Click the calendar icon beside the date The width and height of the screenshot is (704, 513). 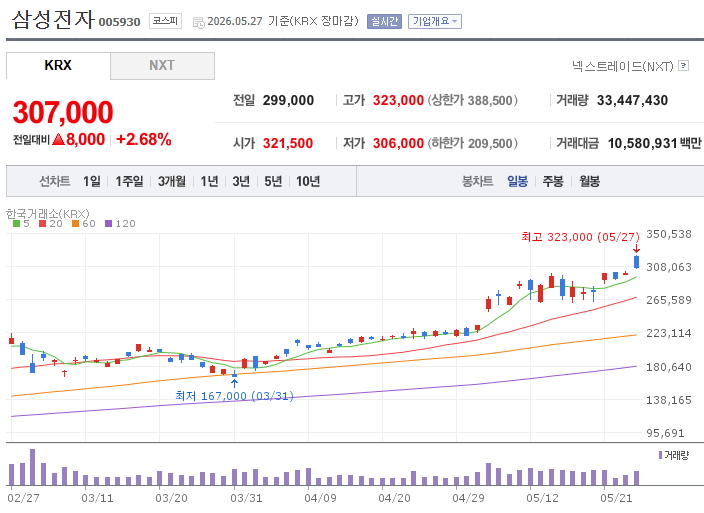(x=198, y=22)
